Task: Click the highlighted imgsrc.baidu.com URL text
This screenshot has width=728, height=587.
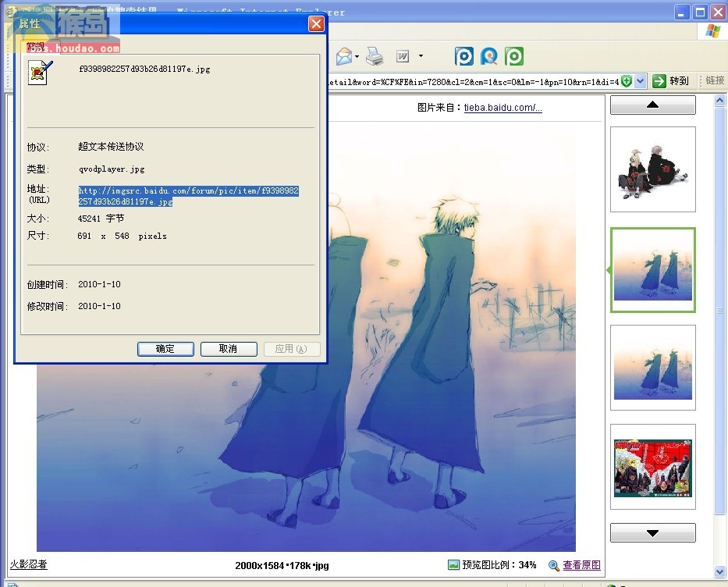Action: pyautogui.click(x=188, y=196)
